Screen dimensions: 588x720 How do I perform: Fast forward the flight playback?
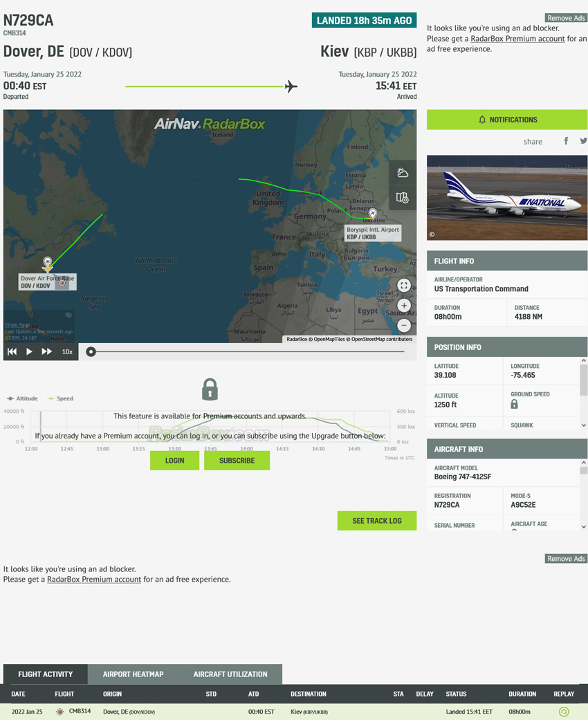[46, 351]
